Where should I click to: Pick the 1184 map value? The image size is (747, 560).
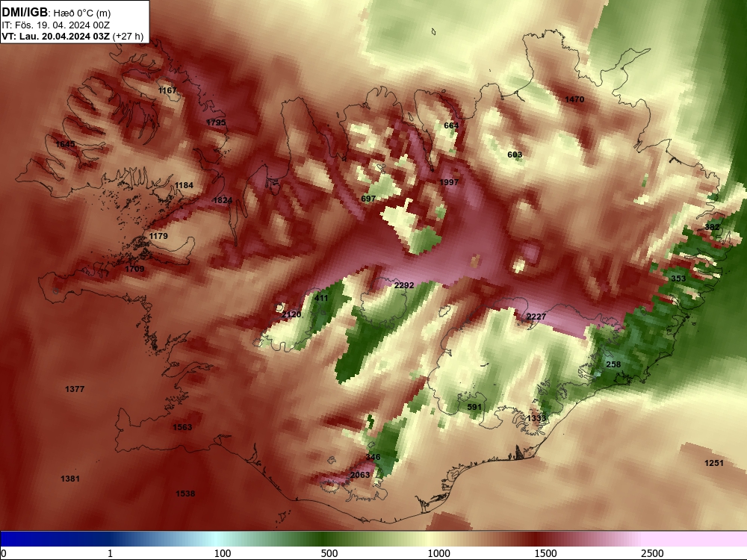184,186
